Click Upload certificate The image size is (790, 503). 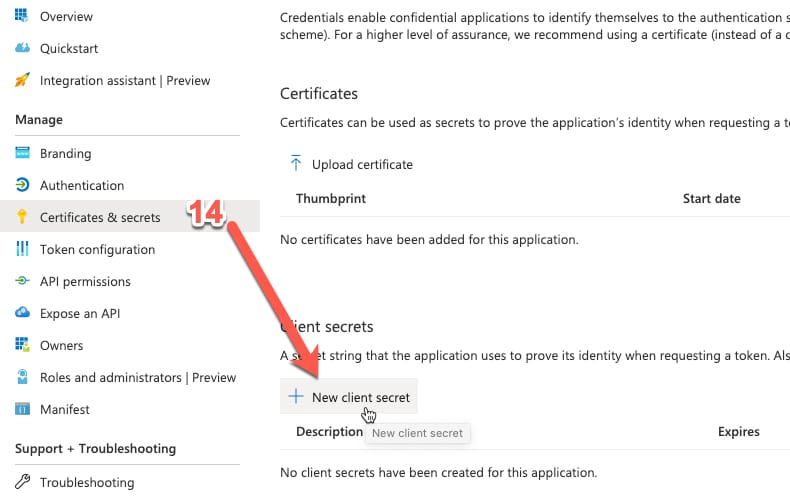(351, 164)
